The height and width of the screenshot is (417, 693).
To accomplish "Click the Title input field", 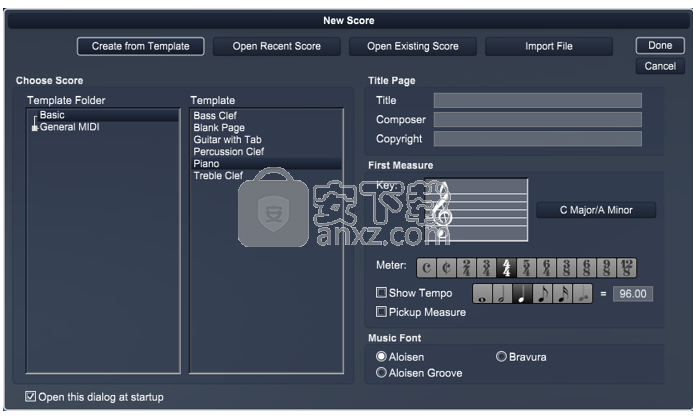I will point(537,100).
